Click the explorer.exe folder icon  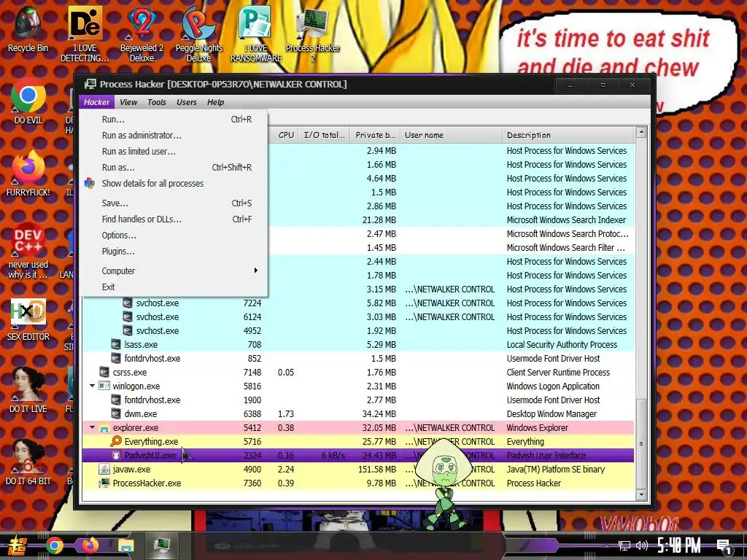[104, 427]
